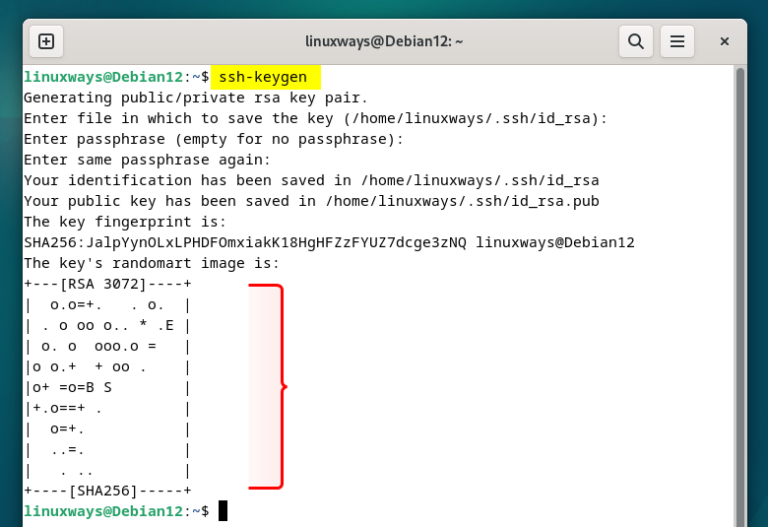768x527 pixels.
Task: Click the first linuxways@Debian12 prompt
Action: tap(102, 77)
